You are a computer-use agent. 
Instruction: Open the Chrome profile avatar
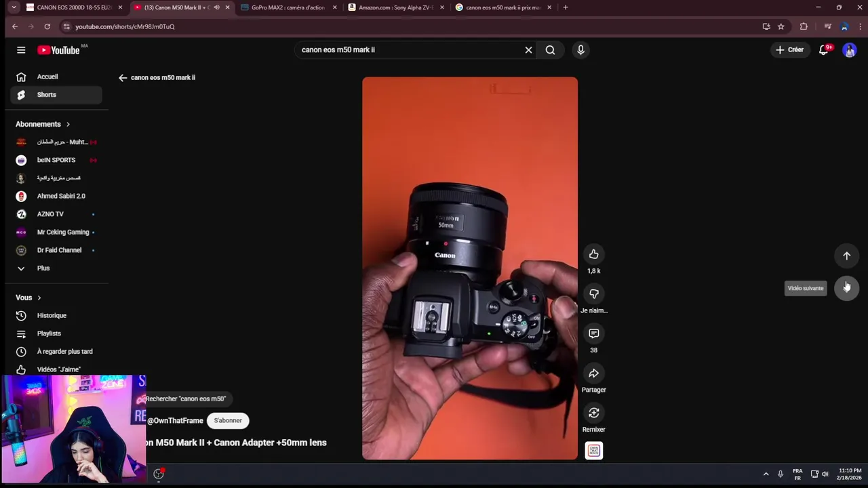[844, 26]
